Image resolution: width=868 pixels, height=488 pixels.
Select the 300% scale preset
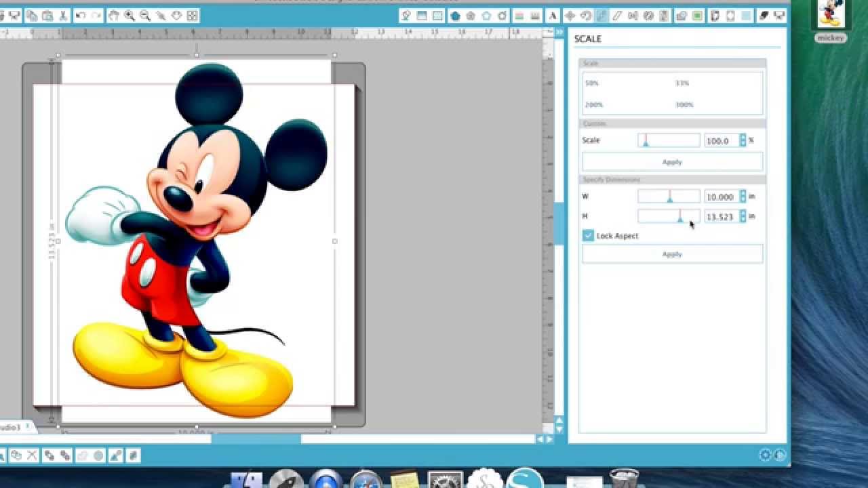[x=684, y=105]
